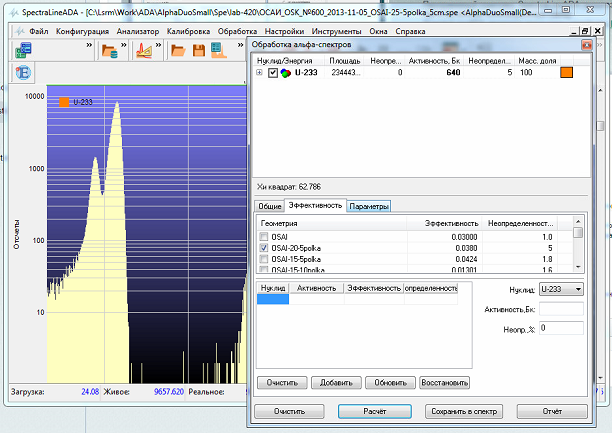Open the folder with database icon

(x=110, y=51)
